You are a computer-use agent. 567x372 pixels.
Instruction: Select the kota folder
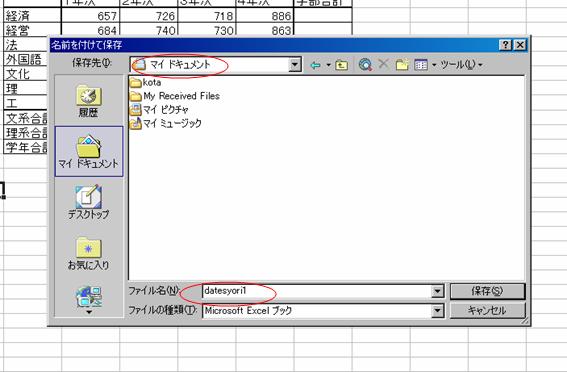(x=146, y=82)
